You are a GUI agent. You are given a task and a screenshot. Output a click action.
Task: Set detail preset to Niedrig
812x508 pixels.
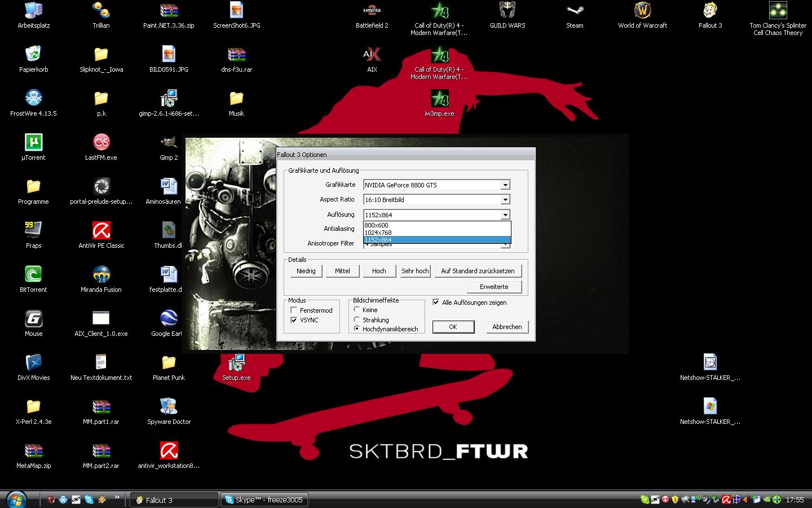(306, 271)
